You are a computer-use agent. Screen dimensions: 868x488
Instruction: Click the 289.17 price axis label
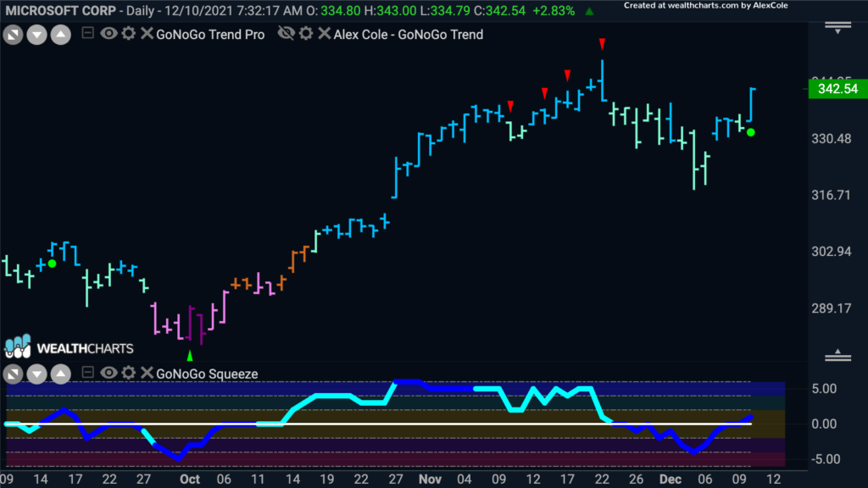832,308
